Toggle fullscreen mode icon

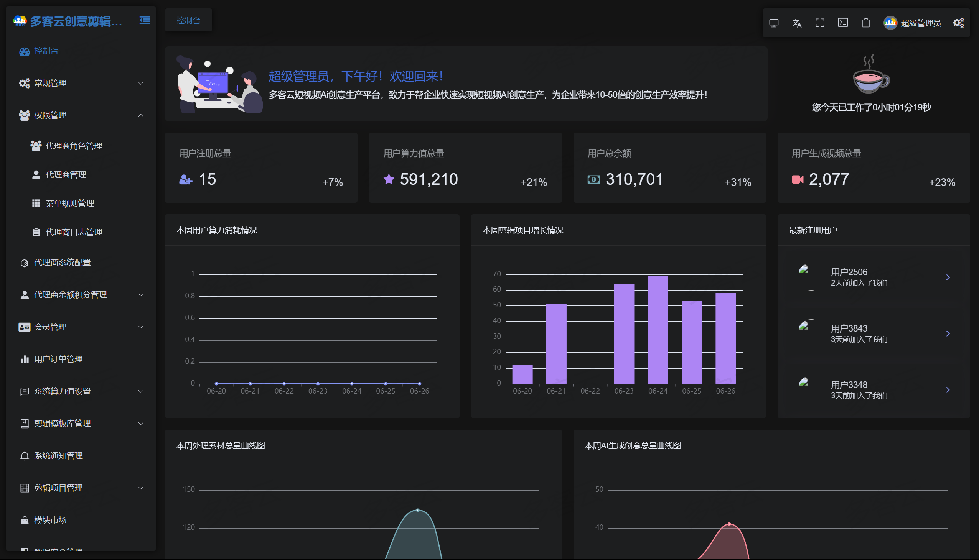(820, 23)
